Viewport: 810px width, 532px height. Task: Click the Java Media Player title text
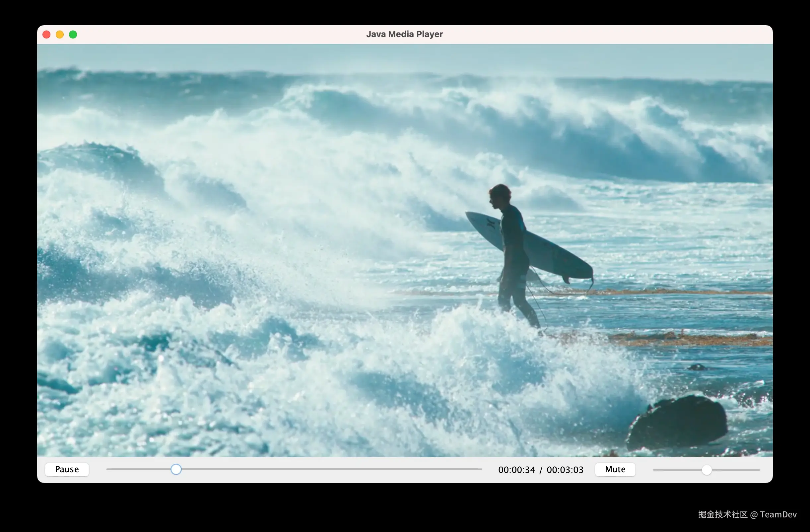pos(404,34)
